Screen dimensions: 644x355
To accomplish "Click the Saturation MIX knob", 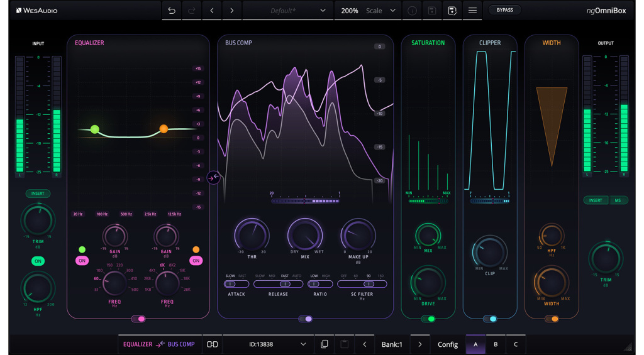I will point(428,236).
